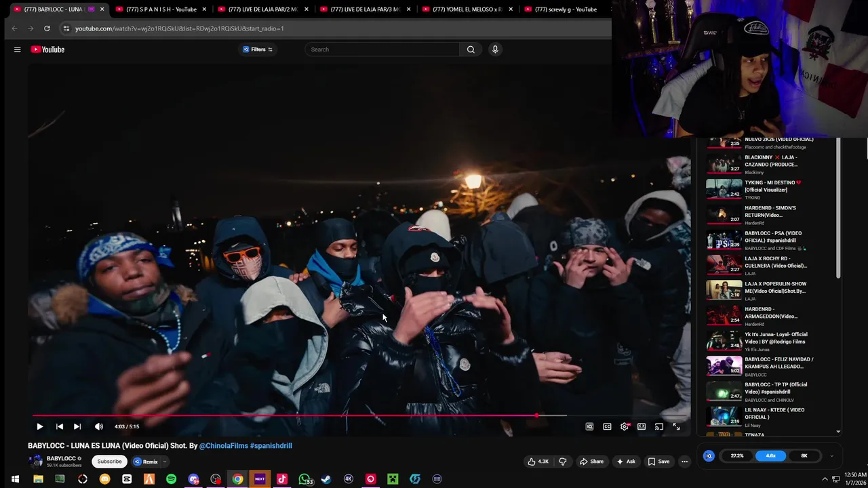Open the Filters dropdown near search

pyautogui.click(x=258, y=49)
